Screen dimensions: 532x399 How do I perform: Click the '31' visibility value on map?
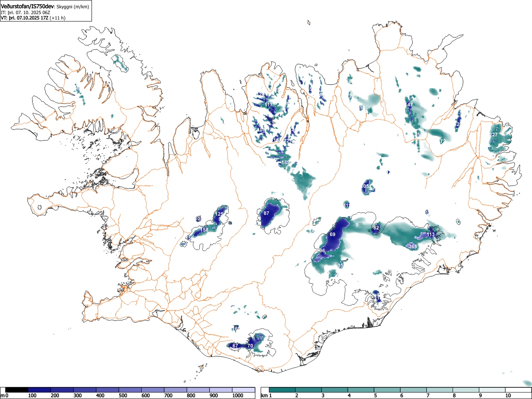click(340, 265)
